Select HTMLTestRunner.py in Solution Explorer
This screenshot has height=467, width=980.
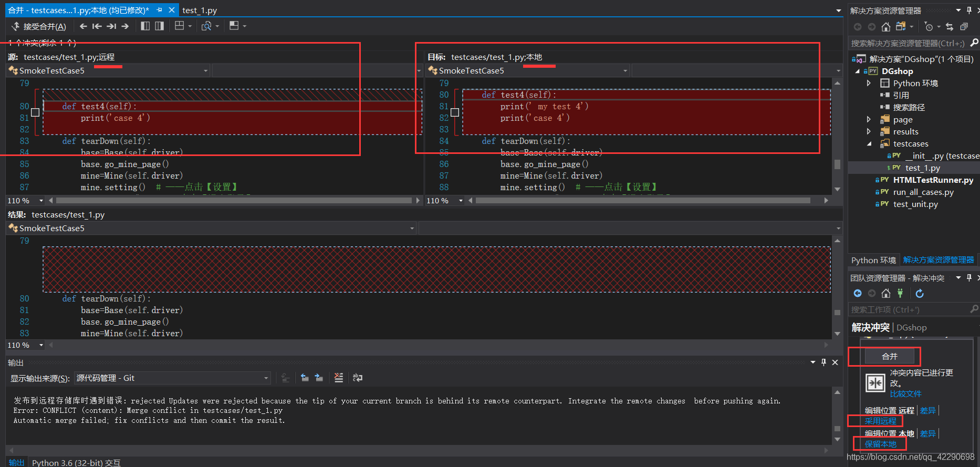click(x=933, y=180)
